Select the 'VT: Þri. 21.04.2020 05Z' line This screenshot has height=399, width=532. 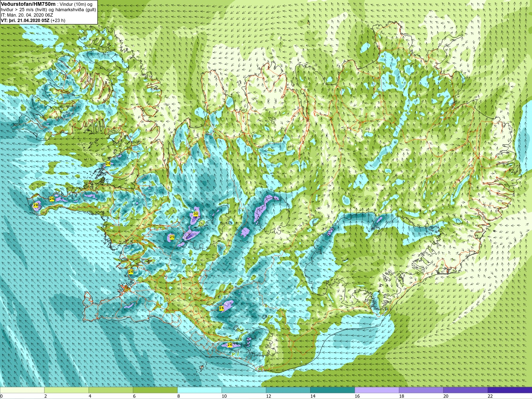click(25, 20)
